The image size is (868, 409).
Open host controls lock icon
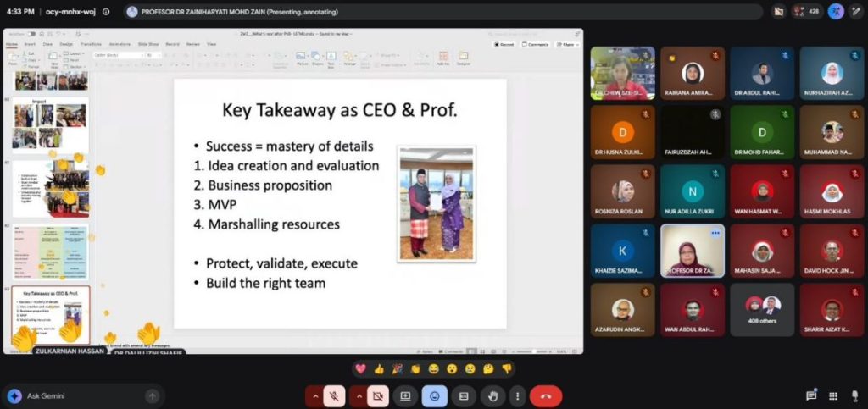[854, 395]
